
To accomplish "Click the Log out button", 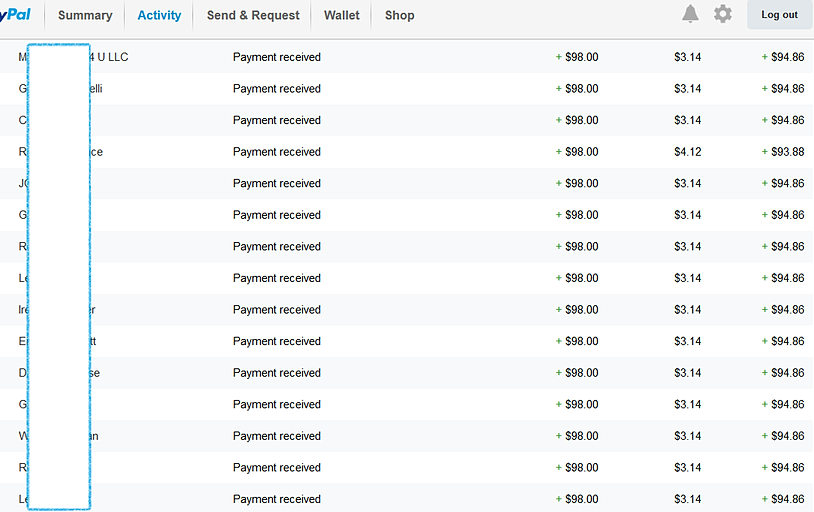I will 779,15.
